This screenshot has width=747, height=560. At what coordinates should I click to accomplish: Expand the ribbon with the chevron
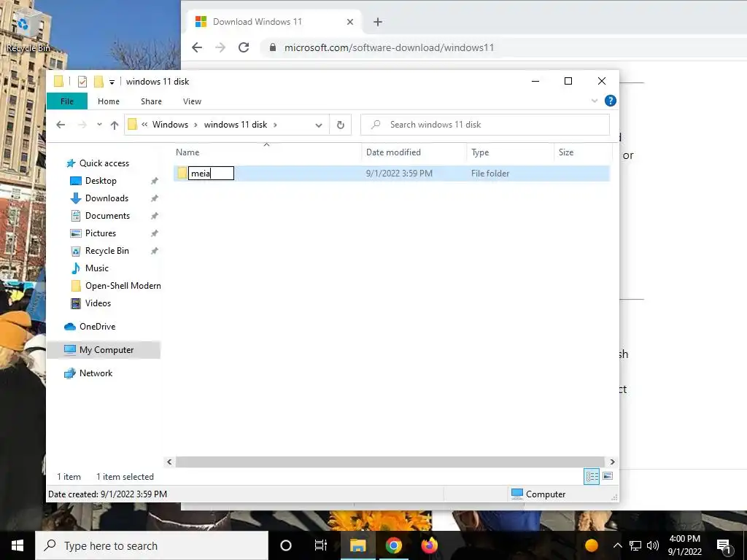[595, 101]
